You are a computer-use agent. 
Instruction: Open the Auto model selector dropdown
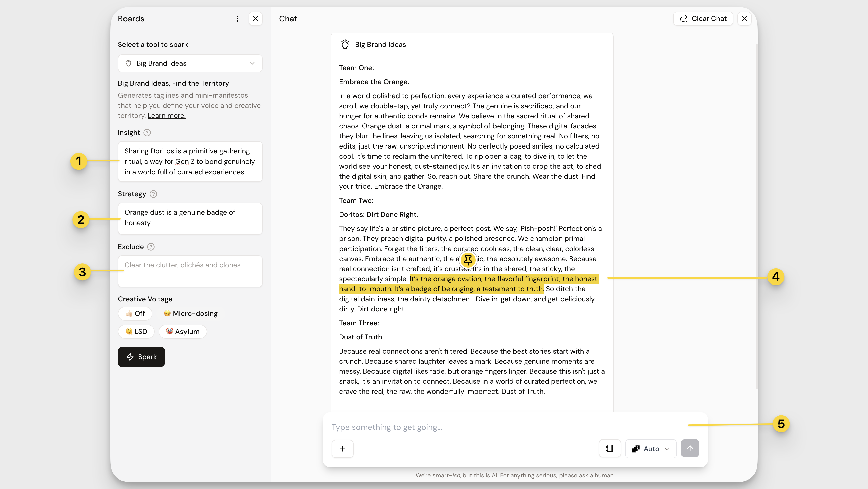point(650,449)
